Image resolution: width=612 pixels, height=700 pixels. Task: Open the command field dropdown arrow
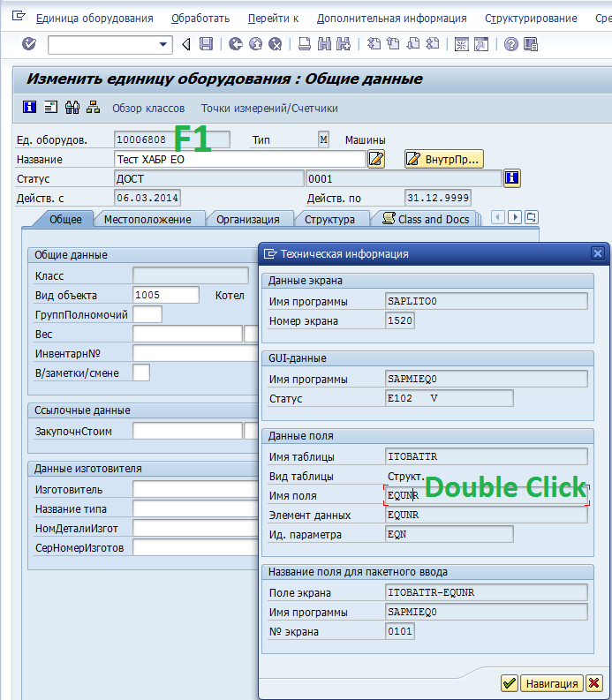coord(163,44)
